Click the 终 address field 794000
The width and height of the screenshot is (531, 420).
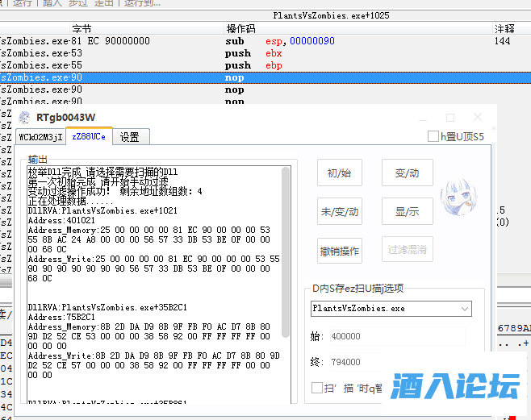356,362
